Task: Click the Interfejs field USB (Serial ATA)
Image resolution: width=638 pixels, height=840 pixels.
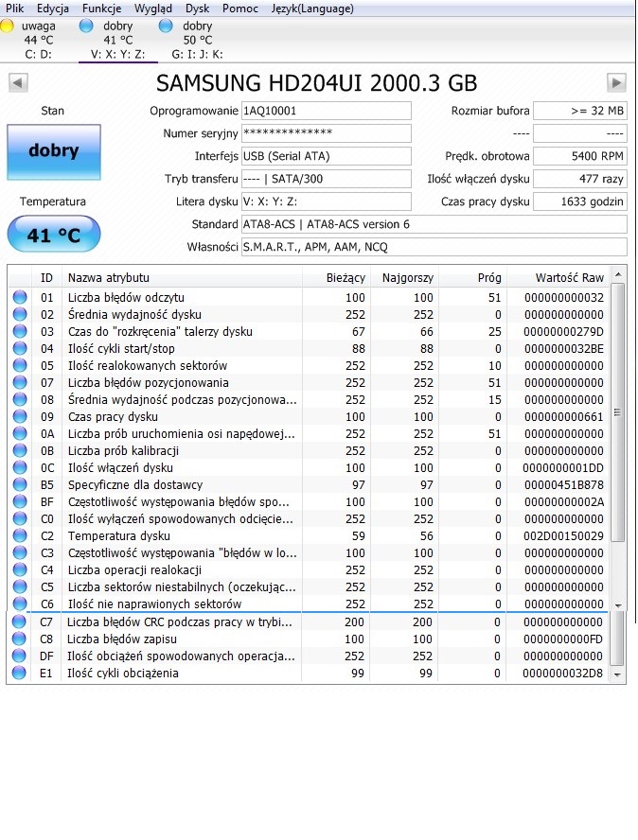Action: pyautogui.click(x=326, y=156)
